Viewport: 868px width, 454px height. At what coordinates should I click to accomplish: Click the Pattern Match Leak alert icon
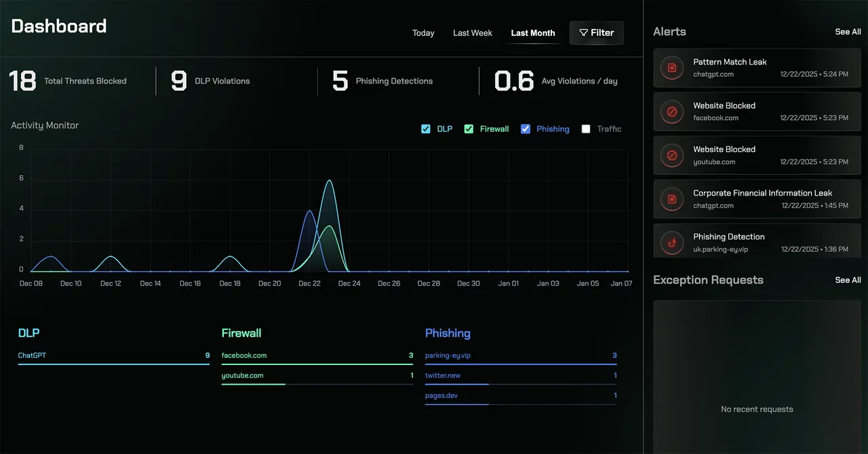click(x=672, y=68)
